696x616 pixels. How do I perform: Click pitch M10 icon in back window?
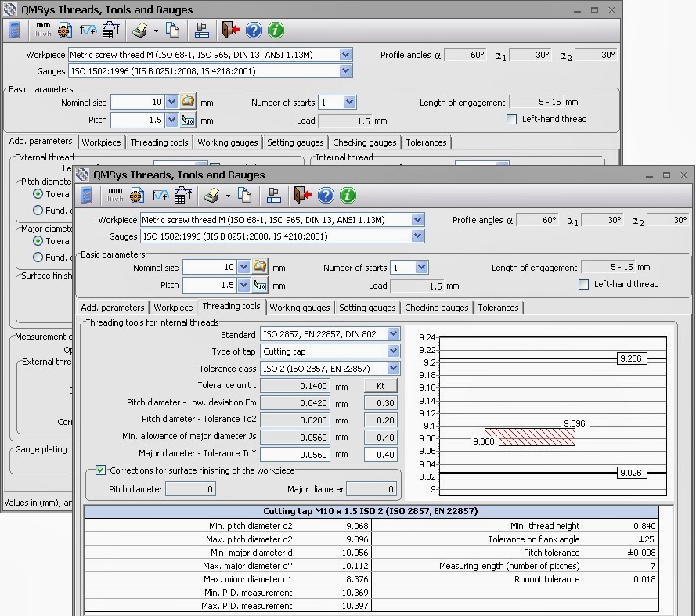188,121
